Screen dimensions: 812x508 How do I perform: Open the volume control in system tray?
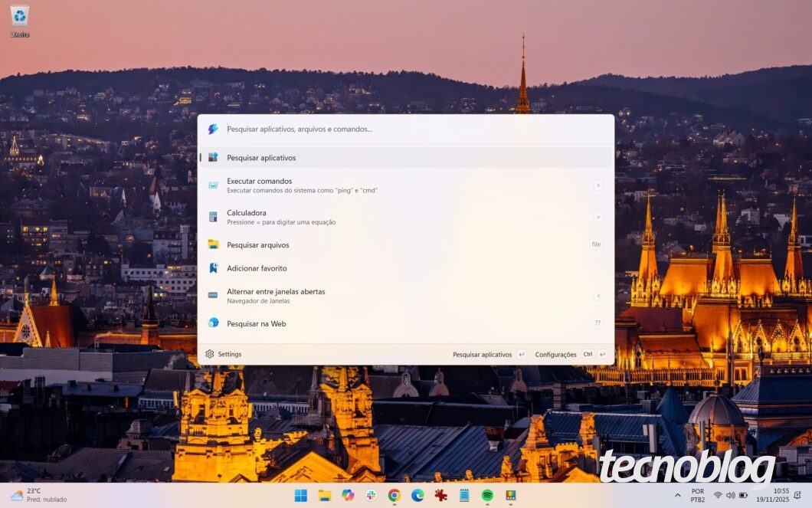point(730,496)
